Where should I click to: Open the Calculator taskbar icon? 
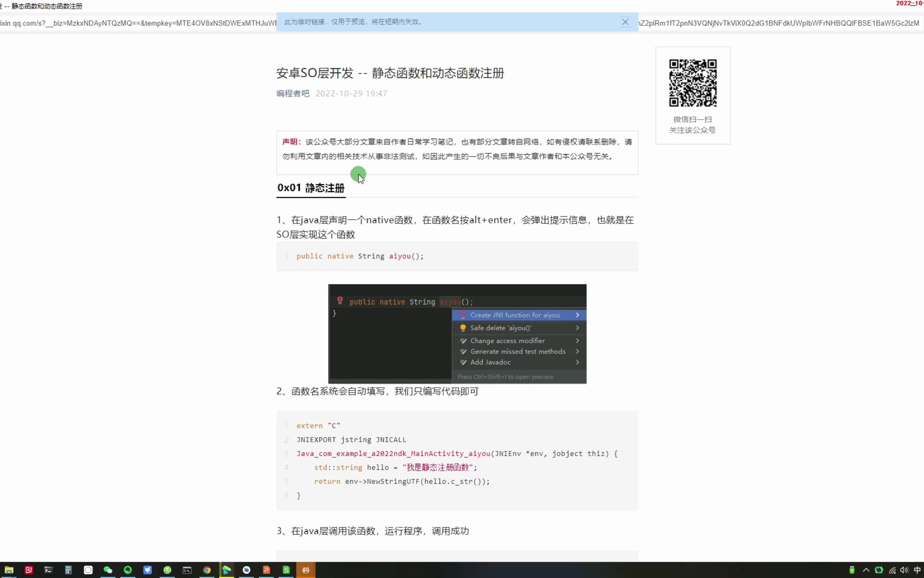point(68,570)
